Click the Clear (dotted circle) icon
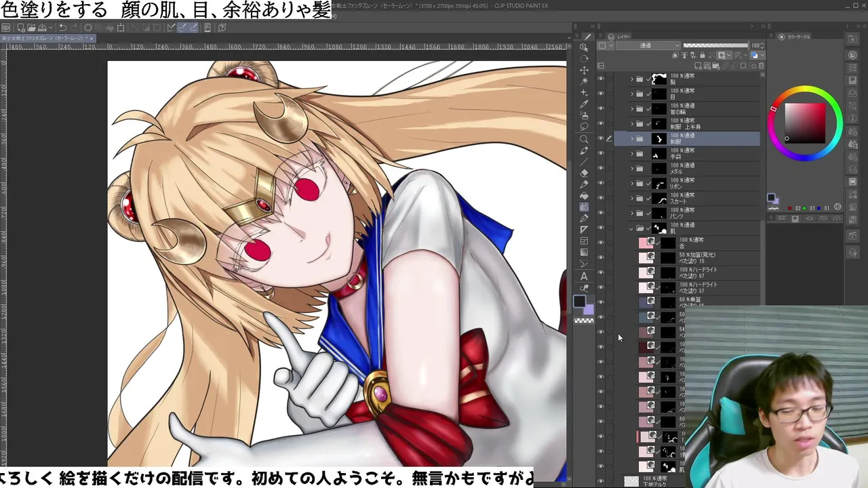868x488 pixels. [x=88, y=28]
